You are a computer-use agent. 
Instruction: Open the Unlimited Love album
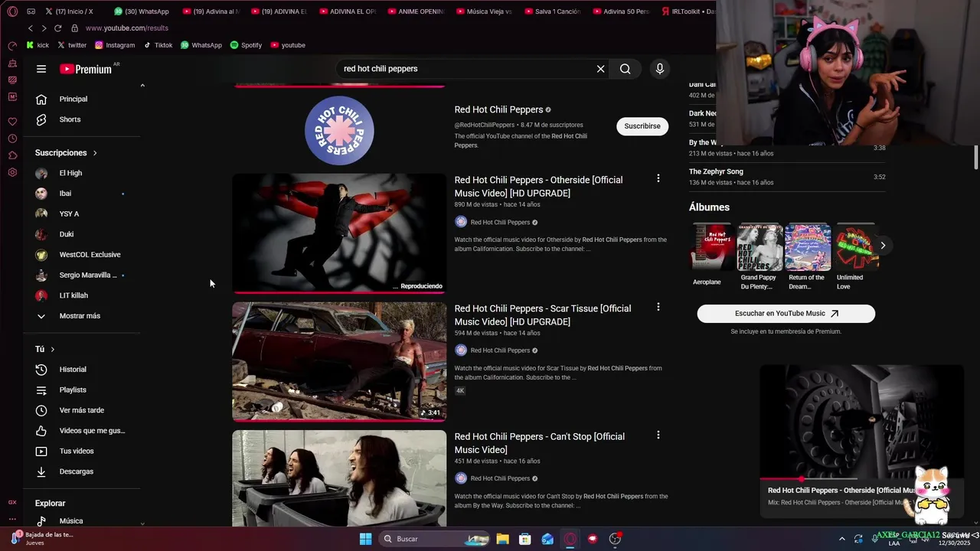(x=854, y=258)
